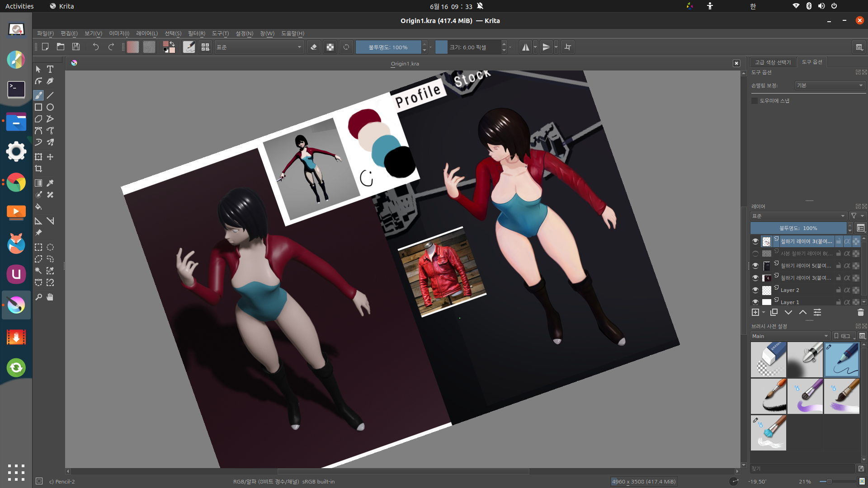Image resolution: width=868 pixels, height=488 pixels.
Task: Move layer up with up chevron
Action: click(x=803, y=313)
